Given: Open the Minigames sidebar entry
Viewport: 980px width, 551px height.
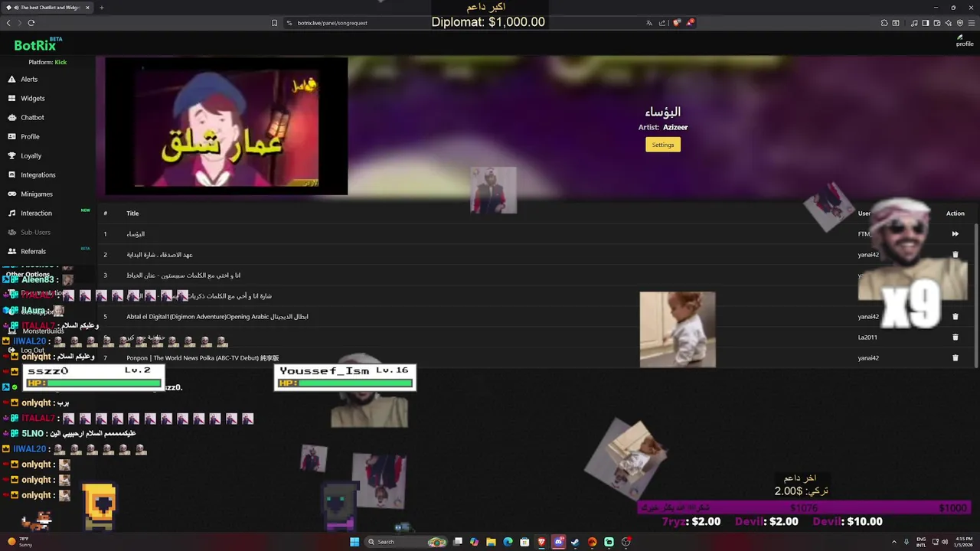Looking at the screenshot, I should (37, 194).
